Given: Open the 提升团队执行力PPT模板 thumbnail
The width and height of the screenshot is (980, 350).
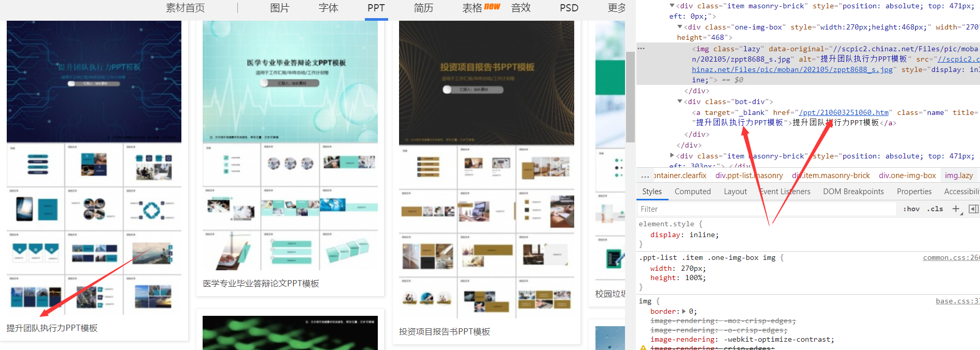Looking at the screenshot, I should (94, 167).
